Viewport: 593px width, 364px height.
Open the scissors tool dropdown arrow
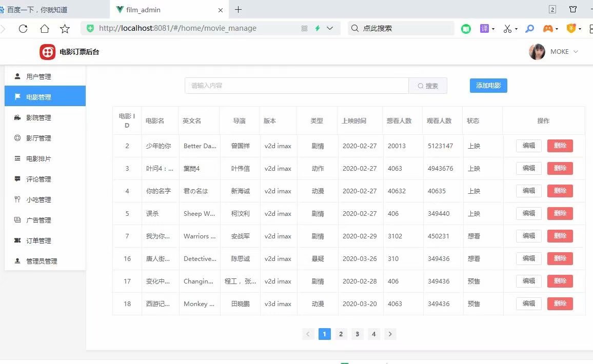[x=516, y=29]
